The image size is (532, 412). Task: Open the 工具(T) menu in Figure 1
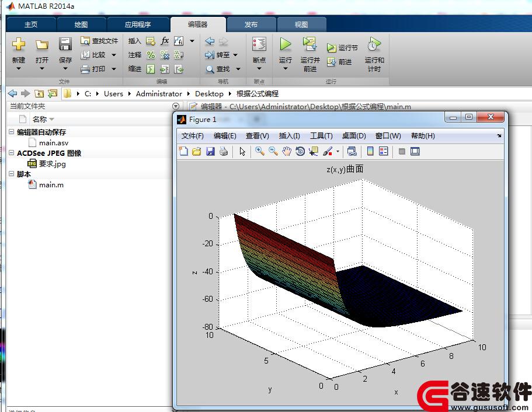click(x=321, y=136)
